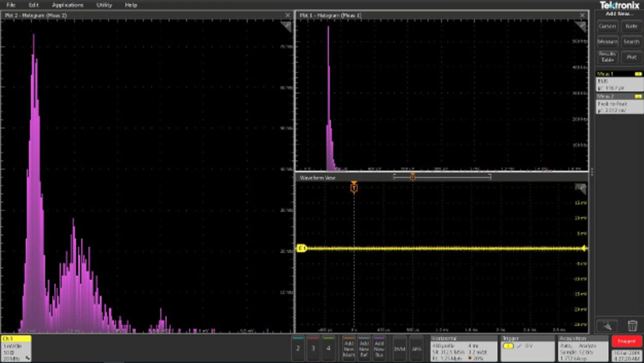Open the Meas 2 Peak-to-Peak badge
Viewport: 644px width, 363px height.
[619, 104]
